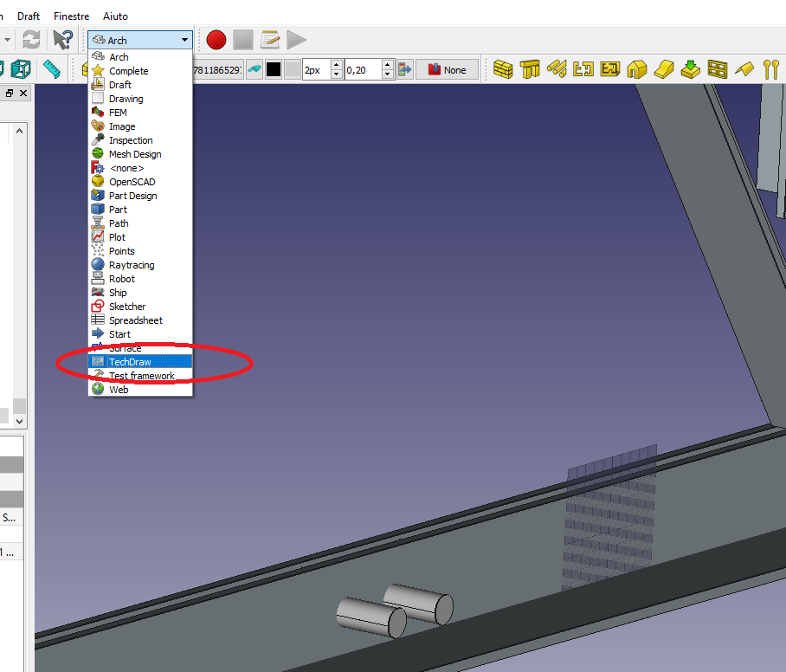Click the wireframe box view icon
The image size is (786, 672).
(x=21, y=69)
